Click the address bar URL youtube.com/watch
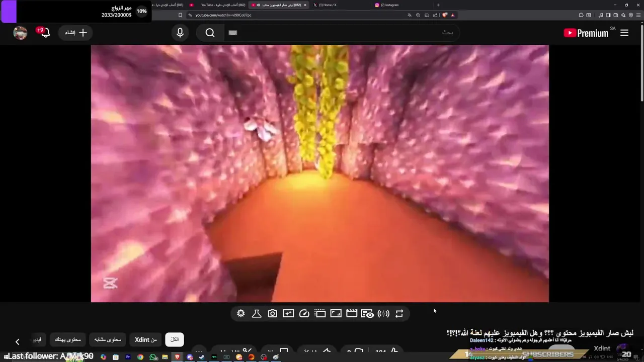644x362 pixels. (x=223, y=15)
